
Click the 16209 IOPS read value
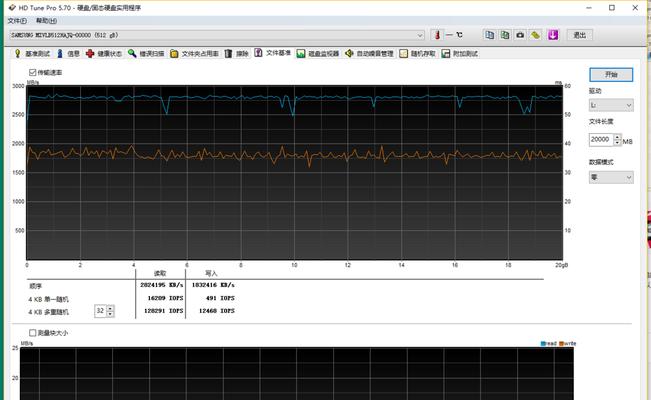tap(165, 298)
